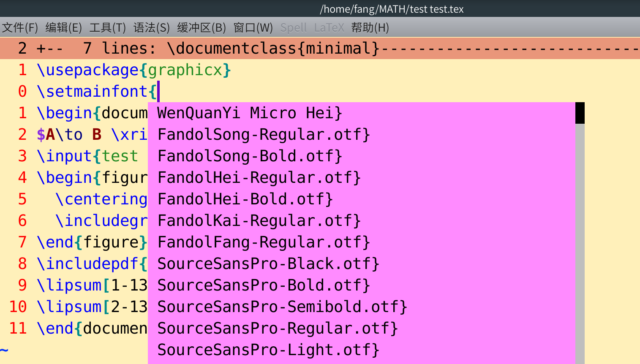The width and height of the screenshot is (640, 364).
Task: Open the 语法(S) menu
Action: click(152, 28)
